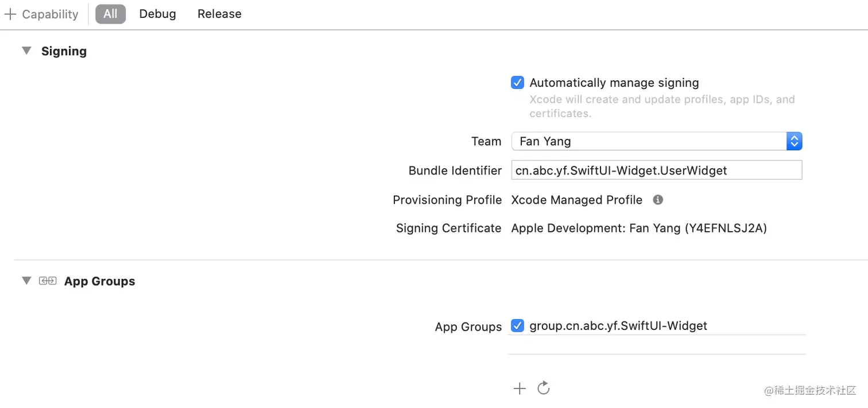Collapse the Signing section triangle
868x408 pixels.
26,51
